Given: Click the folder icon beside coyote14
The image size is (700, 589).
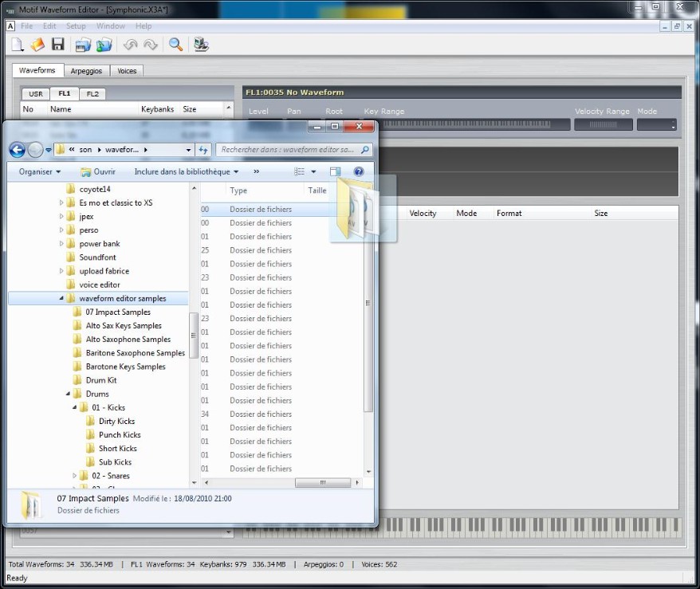Looking at the screenshot, I should 70,189.
